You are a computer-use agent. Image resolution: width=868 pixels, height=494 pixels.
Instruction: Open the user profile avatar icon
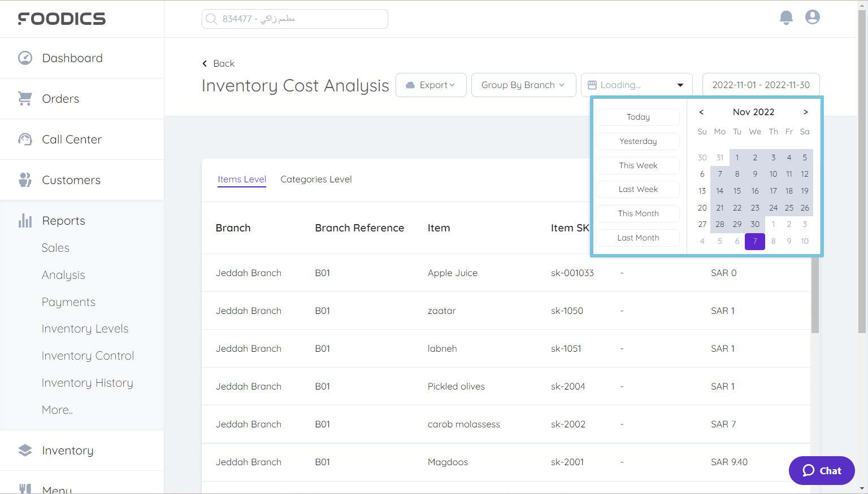coord(813,17)
